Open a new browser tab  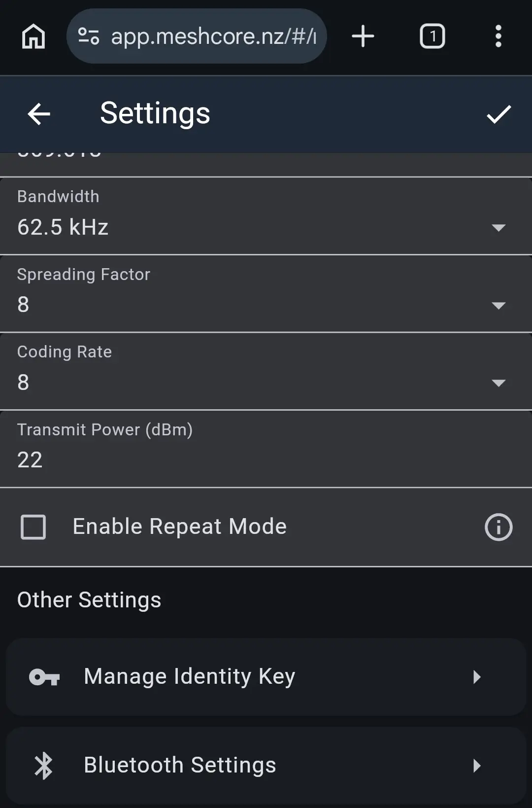click(363, 36)
